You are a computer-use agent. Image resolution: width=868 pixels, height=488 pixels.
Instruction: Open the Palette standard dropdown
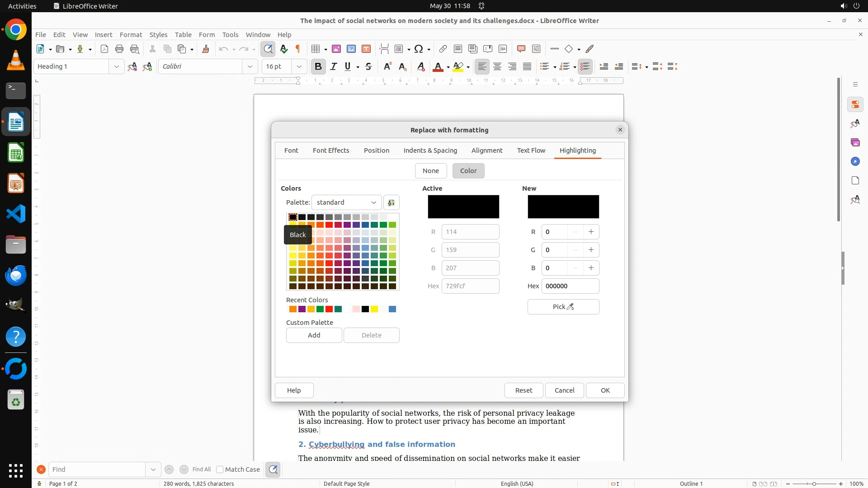(346, 202)
